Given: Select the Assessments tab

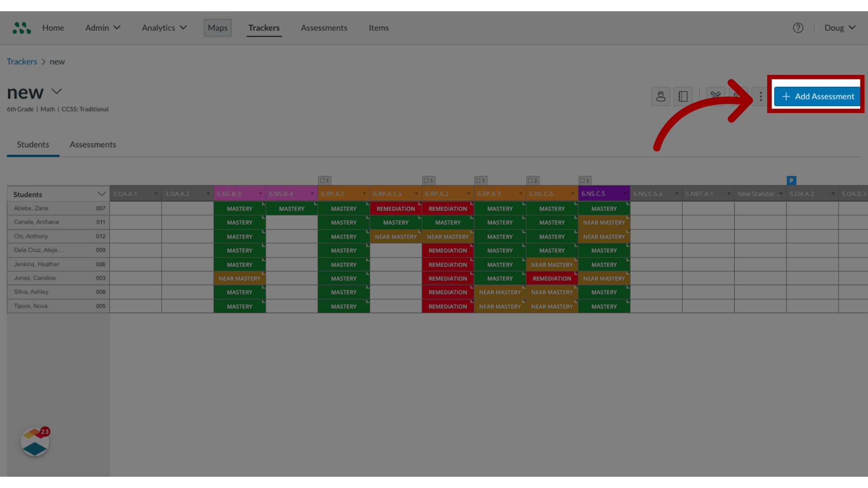Looking at the screenshot, I should [x=92, y=144].
